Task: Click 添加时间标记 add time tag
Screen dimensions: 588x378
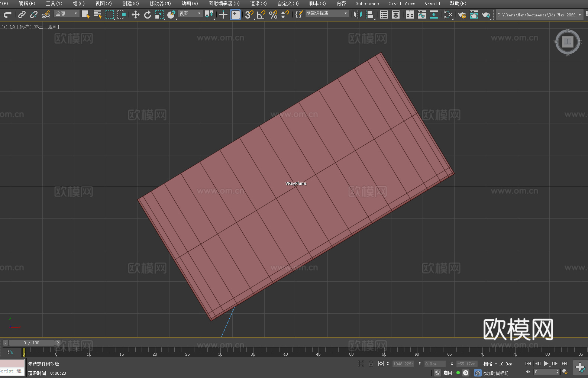Action: 495,373
